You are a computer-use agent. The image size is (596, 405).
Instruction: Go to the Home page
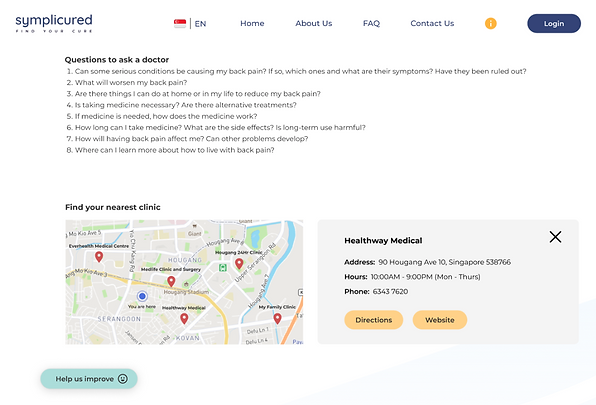[x=252, y=24]
